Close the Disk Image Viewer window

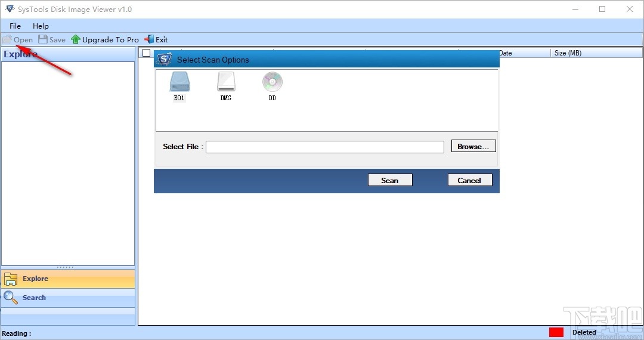pos(629,9)
